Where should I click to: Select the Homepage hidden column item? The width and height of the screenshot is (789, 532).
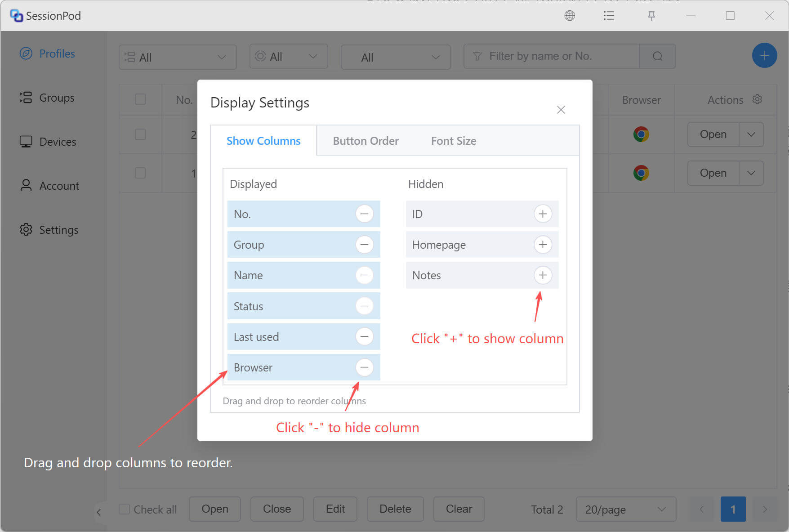pos(482,245)
